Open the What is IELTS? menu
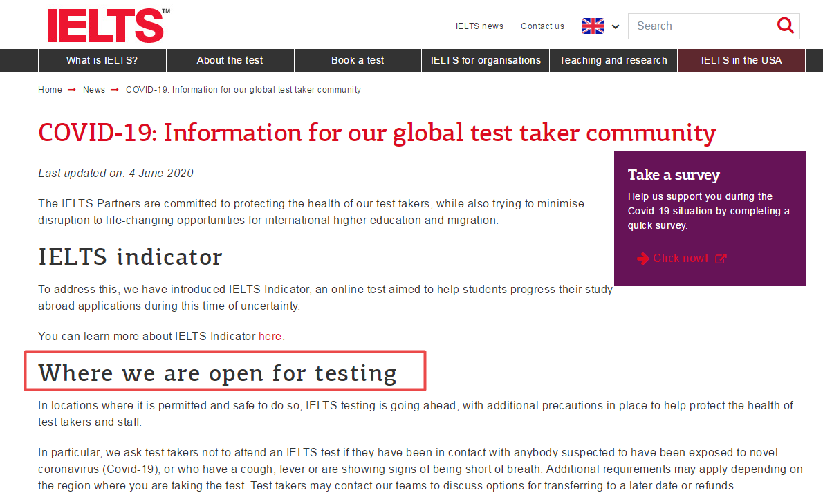Screen dimensions: 823x504 tap(102, 60)
